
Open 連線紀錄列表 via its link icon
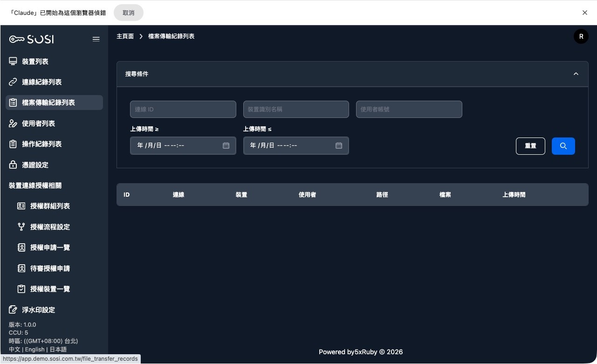(13, 82)
